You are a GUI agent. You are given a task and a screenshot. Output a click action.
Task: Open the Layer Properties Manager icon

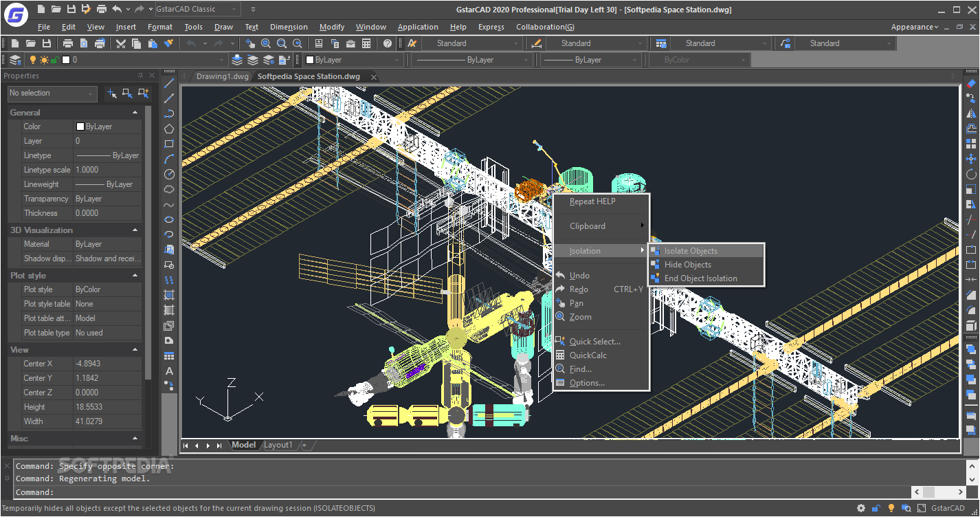click(x=15, y=60)
